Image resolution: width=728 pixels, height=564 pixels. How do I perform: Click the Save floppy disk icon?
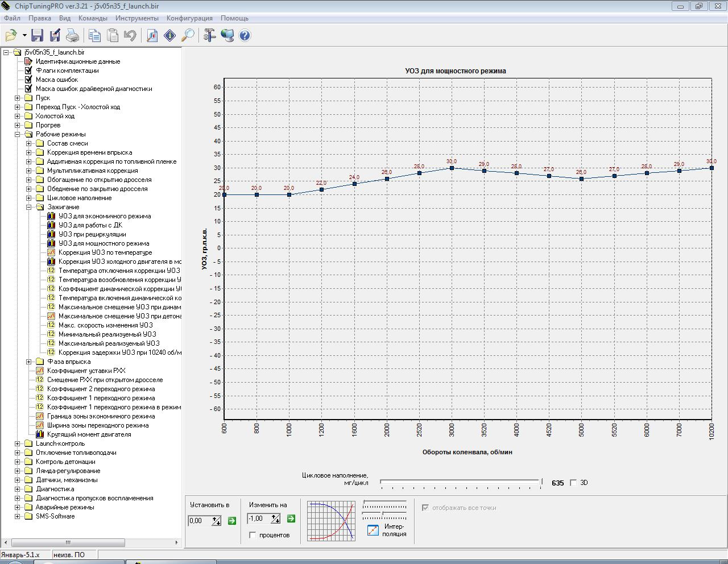click(x=37, y=36)
